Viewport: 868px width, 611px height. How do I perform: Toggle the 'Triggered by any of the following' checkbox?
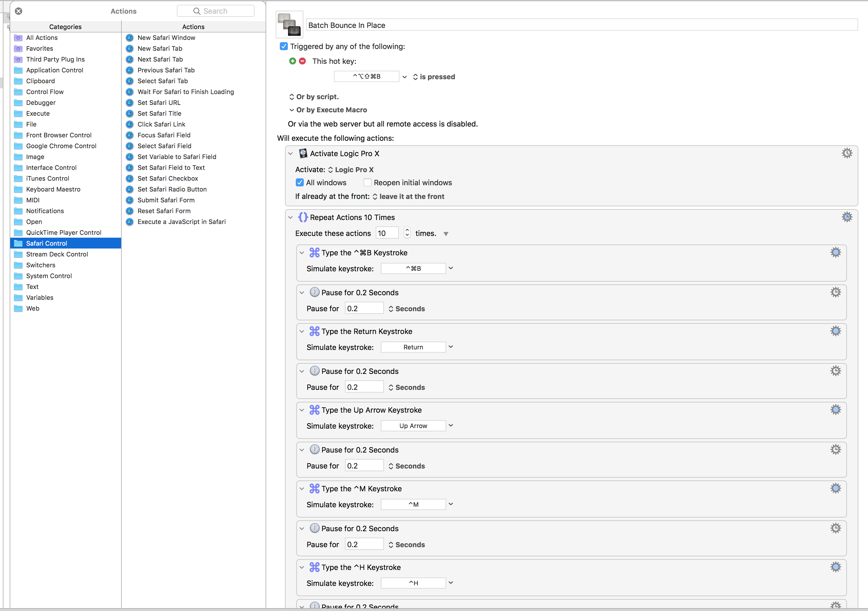pos(284,46)
